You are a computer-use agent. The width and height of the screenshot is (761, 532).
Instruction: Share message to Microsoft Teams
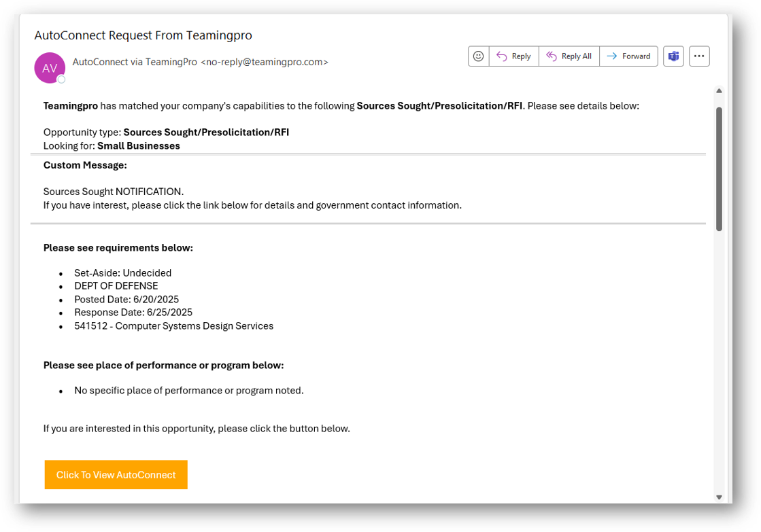tap(674, 56)
